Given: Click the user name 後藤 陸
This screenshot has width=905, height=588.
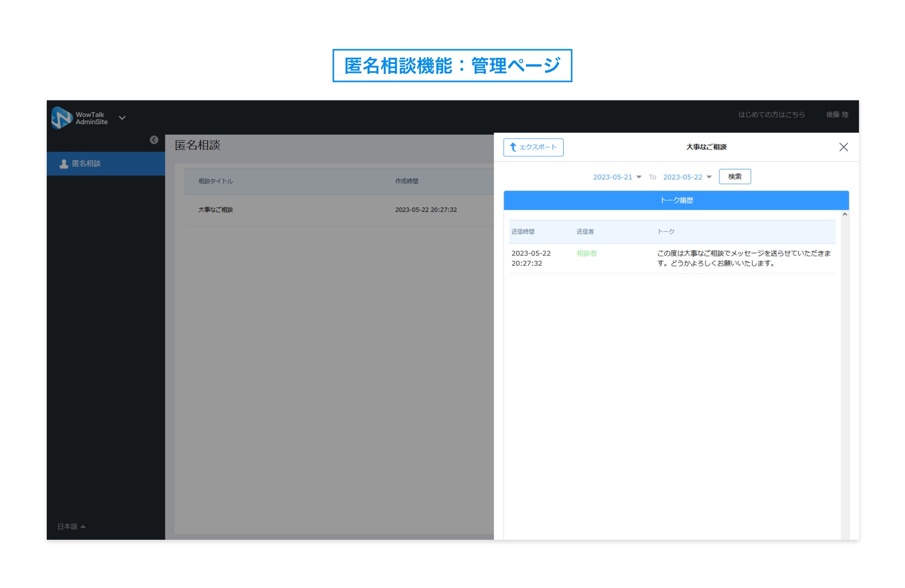Looking at the screenshot, I should click(837, 115).
